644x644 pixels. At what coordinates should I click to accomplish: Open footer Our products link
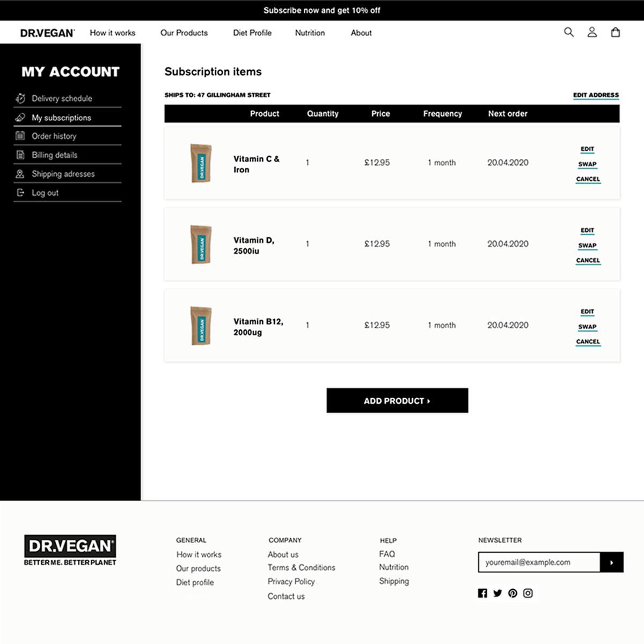pyautogui.click(x=198, y=568)
